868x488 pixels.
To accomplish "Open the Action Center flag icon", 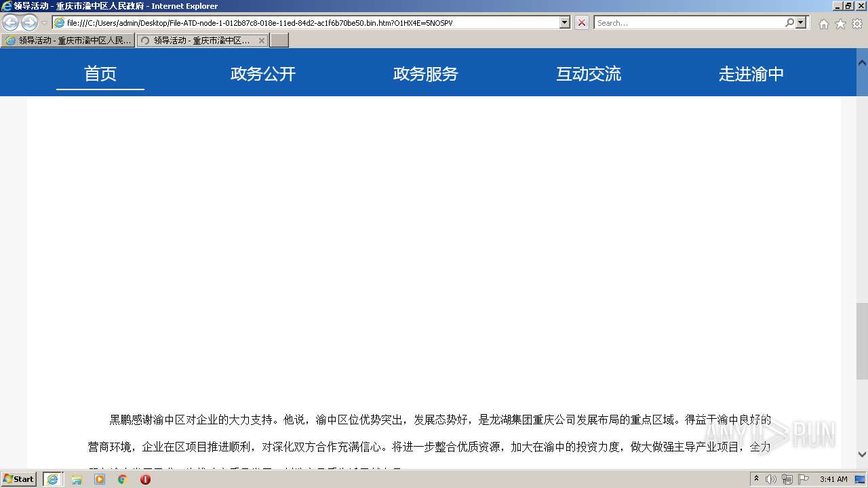I will click(x=804, y=479).
